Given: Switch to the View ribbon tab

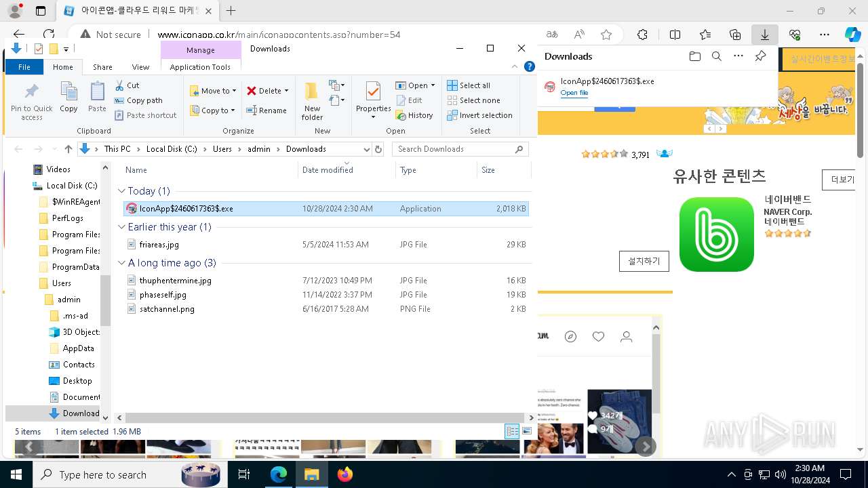Looking at the screenshot, I should (x=140, y=67).
